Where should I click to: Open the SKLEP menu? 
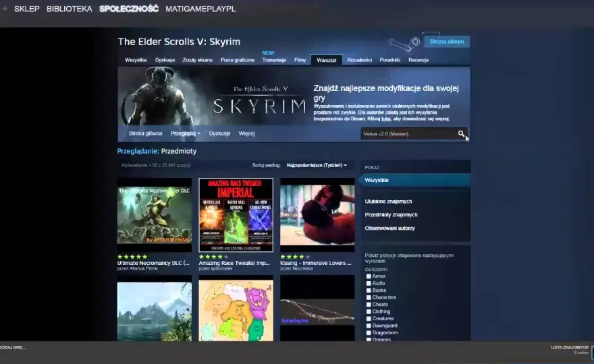tap(26, 9)
